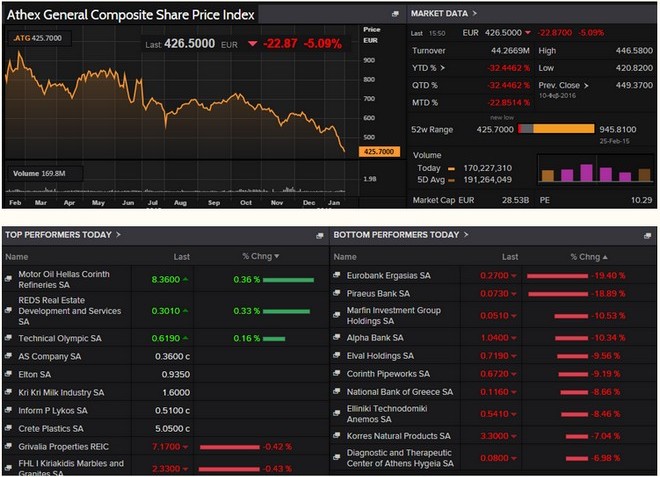Click the row icon next to Crete Plastics SA

point(9,428)
